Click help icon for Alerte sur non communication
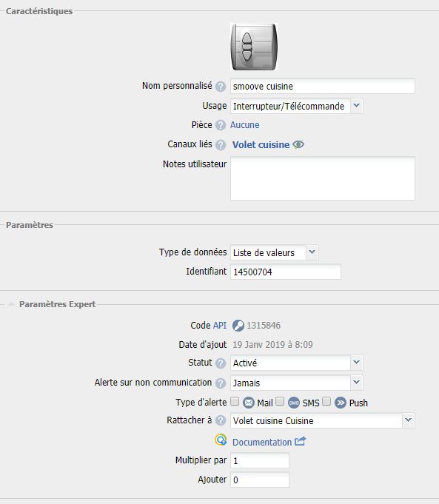This screenshot has width=439, height=504. (x=221, y=383)
